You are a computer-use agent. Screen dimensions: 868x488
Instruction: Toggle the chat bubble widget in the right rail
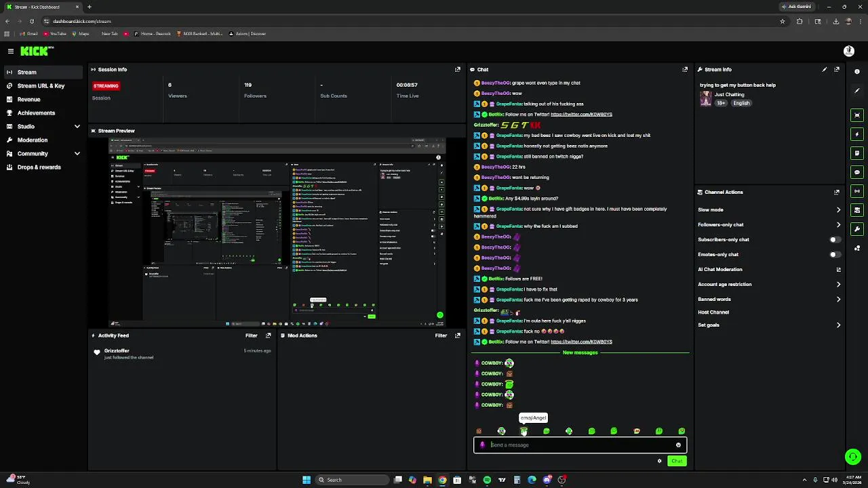(857, 172)
